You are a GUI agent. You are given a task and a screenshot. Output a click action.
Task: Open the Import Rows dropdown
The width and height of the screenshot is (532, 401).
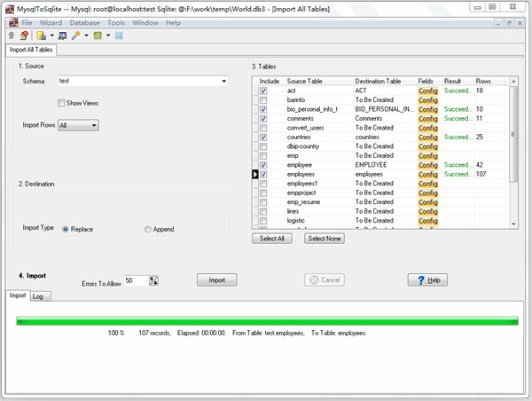pos(78,125)
